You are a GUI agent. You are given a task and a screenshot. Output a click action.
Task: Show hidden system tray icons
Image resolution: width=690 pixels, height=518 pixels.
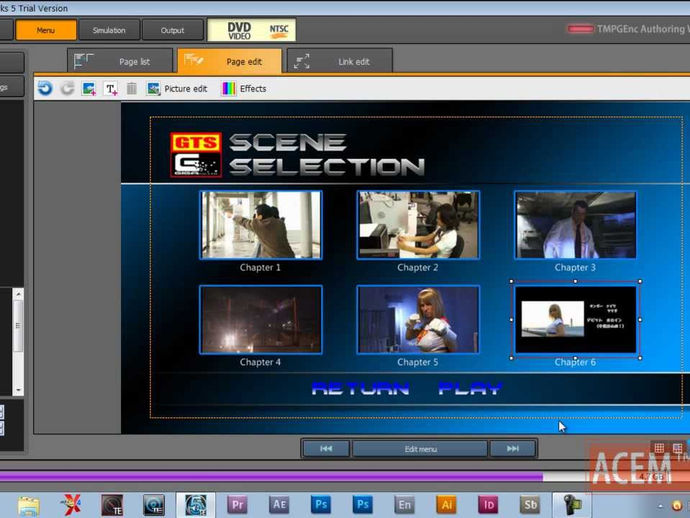(661, 506)
